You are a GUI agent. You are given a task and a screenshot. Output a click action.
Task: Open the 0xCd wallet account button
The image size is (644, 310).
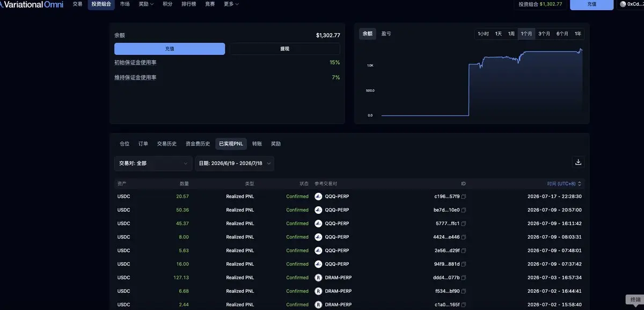point(631,4)
